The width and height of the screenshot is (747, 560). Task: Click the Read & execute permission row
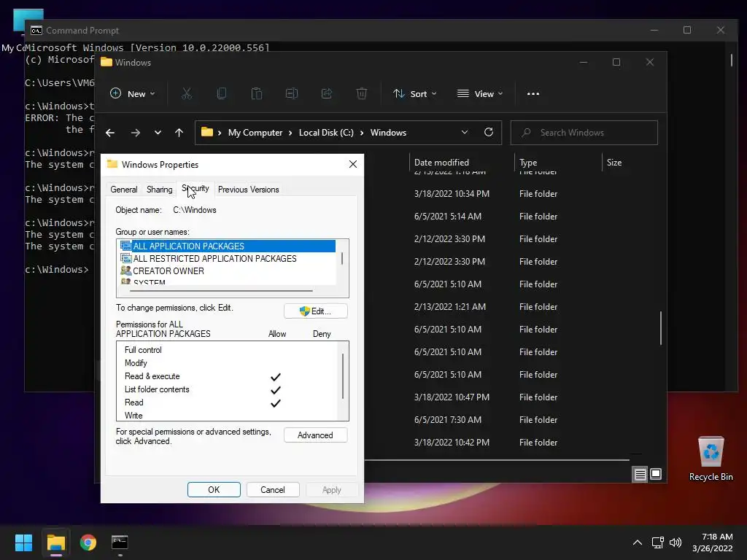point(228,377)
